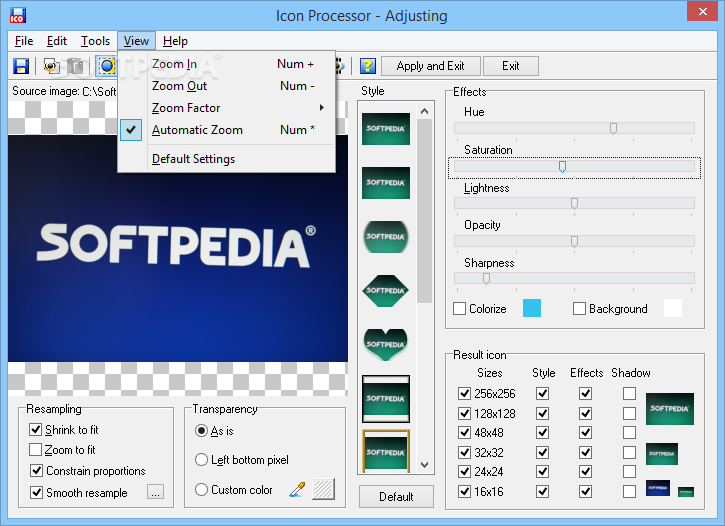Click the eyedropper custom color picker icon
Image resolution: width=725 pixels, height=526 pixels.
(297, 489)
